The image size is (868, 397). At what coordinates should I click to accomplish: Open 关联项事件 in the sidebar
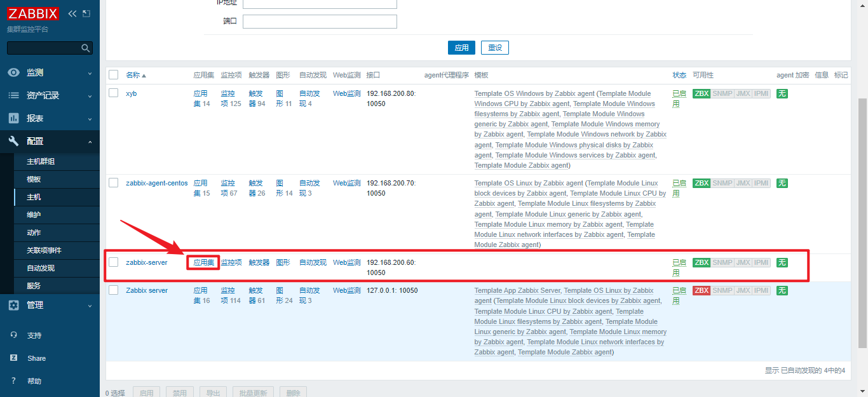(44, 250)
